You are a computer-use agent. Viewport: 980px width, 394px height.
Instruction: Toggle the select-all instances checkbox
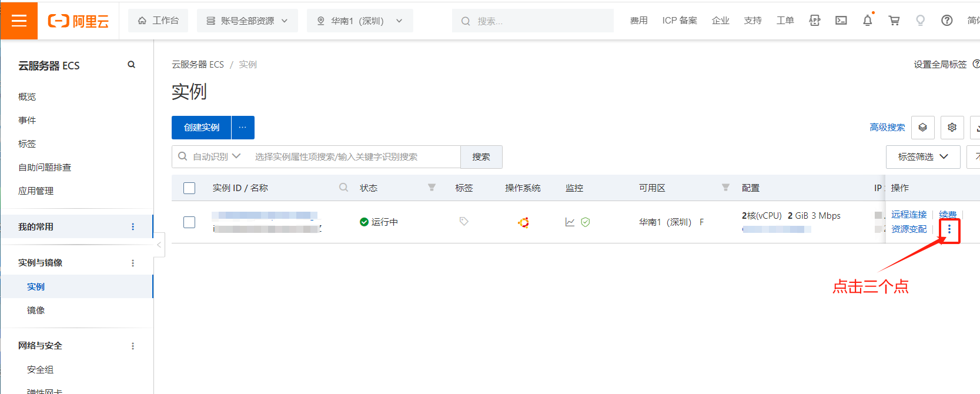tap(189, 188)
